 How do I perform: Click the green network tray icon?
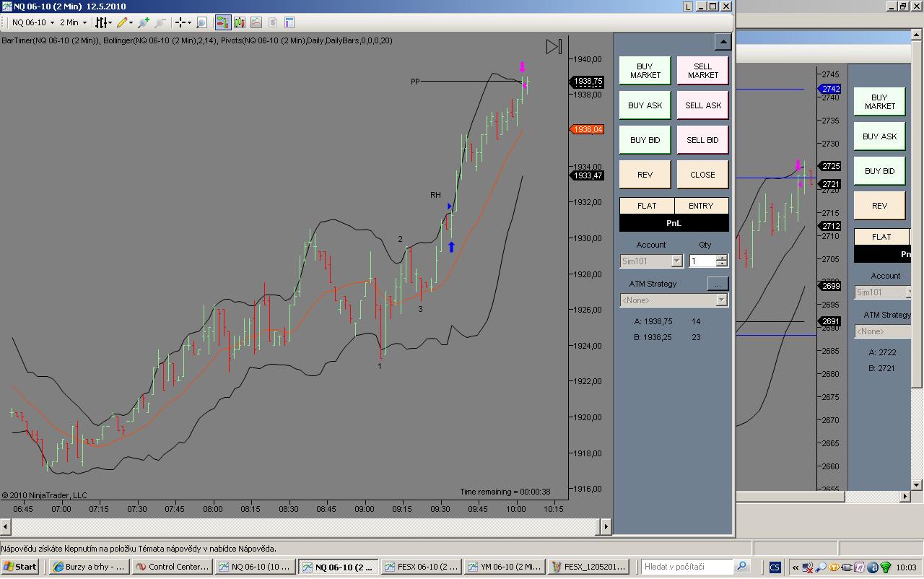[x=886, y=567]
